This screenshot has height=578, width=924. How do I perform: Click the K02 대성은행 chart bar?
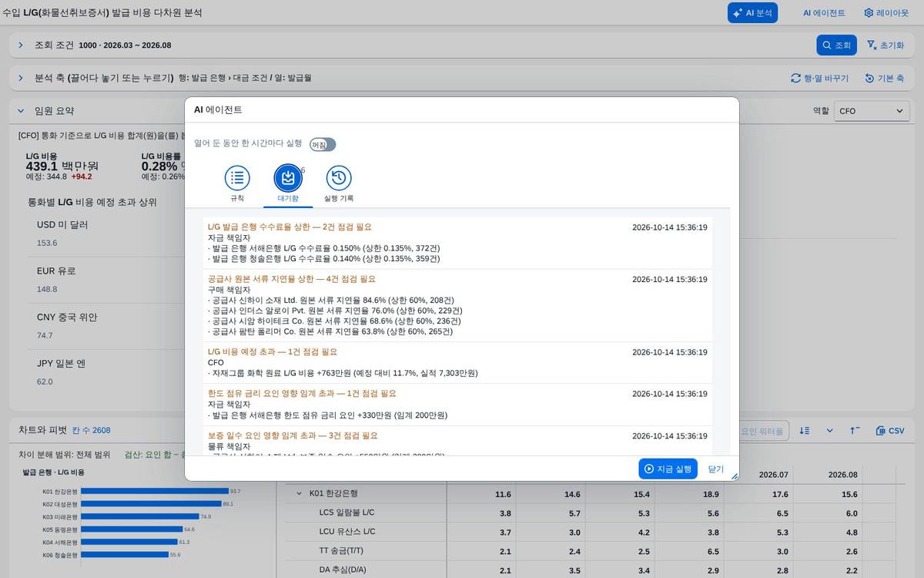[x=151, y=503]
